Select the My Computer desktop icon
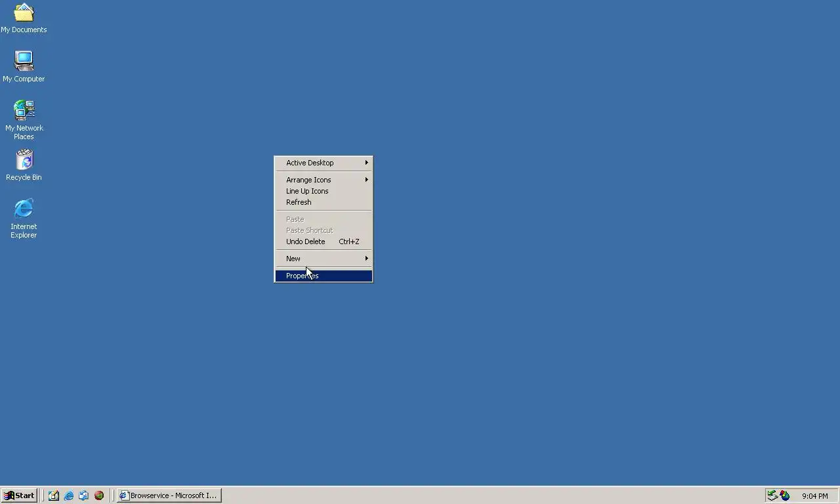840x504 pixels. coord(24,67)
